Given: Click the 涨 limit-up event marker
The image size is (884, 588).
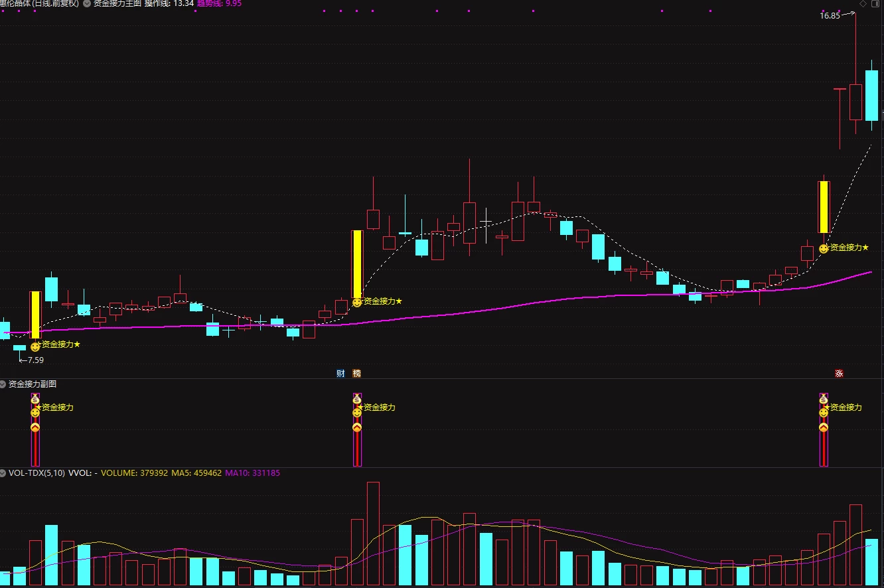Looking at the screenshot, I should pyautogui.click(x=839, y=374).
